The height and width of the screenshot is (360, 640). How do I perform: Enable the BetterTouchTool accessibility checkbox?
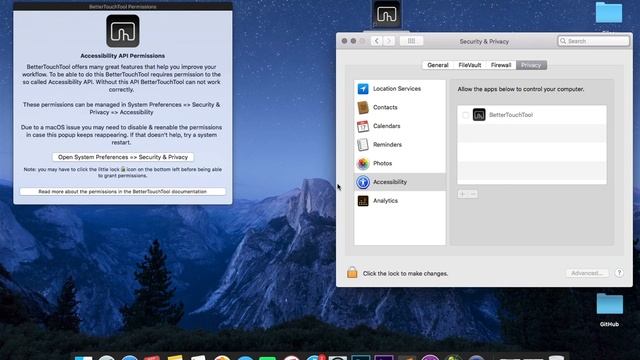tap(465, 115)
